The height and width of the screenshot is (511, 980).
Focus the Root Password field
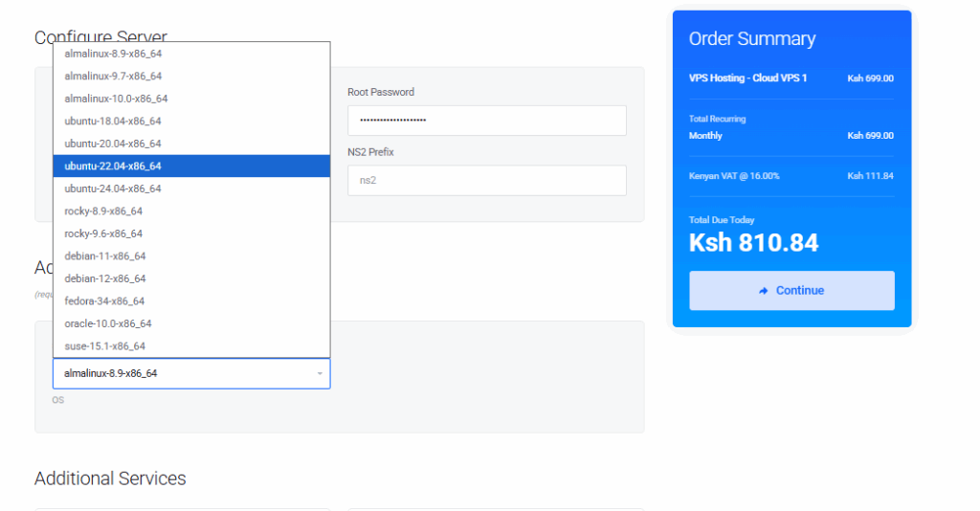pyautogui.click(x=486, y=121)
